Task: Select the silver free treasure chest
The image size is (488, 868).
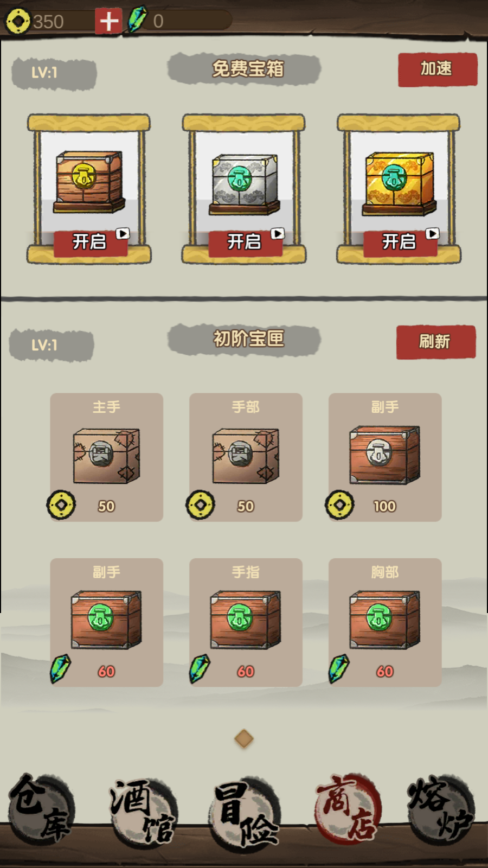Action: (x=244, y=184)
